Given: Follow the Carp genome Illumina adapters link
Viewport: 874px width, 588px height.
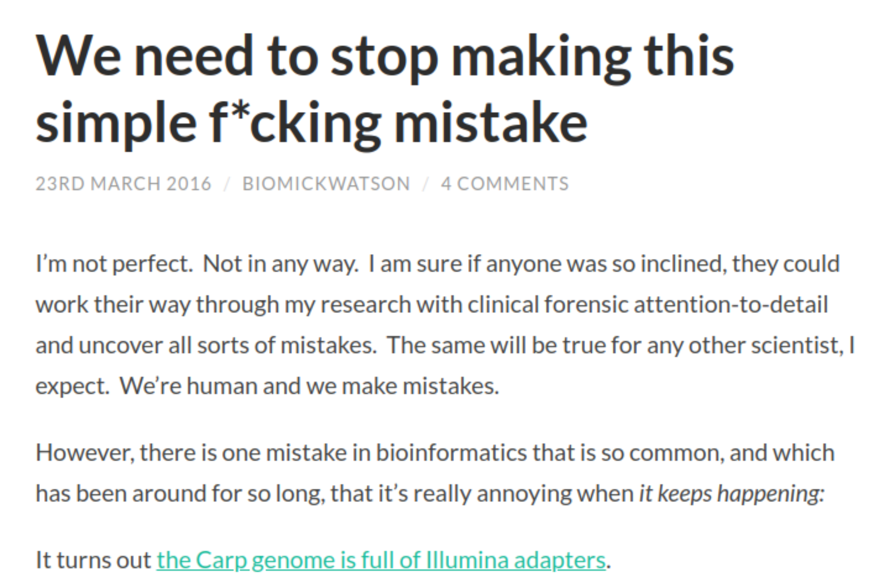Looking at the screenshot, I should point(381,561).
